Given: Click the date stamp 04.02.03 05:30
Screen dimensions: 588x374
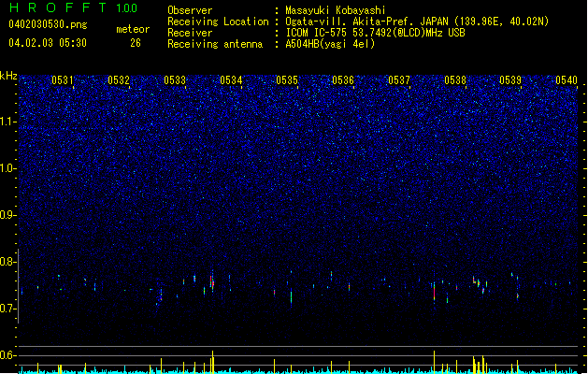Looking at the screenshot, I should pyautogui.click(x=48, y=43).
